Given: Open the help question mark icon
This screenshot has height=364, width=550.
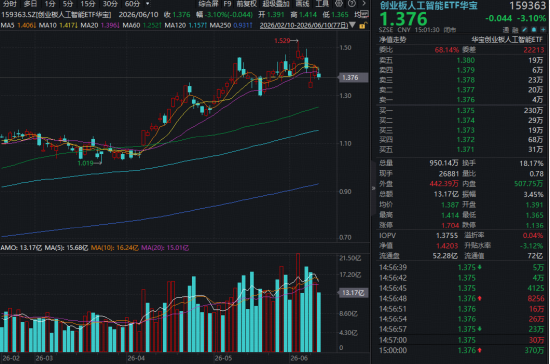Looking at the screenshot, I should (351, 4).
